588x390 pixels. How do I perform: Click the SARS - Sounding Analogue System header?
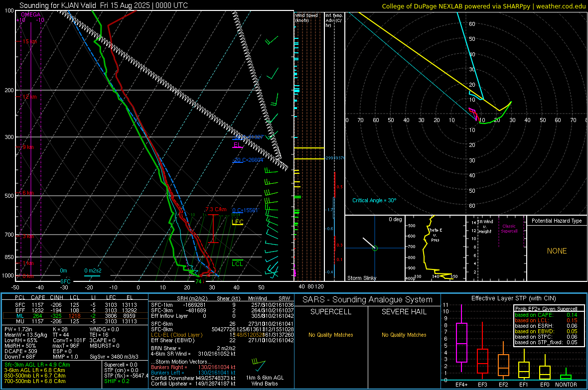tap(368, 300)
